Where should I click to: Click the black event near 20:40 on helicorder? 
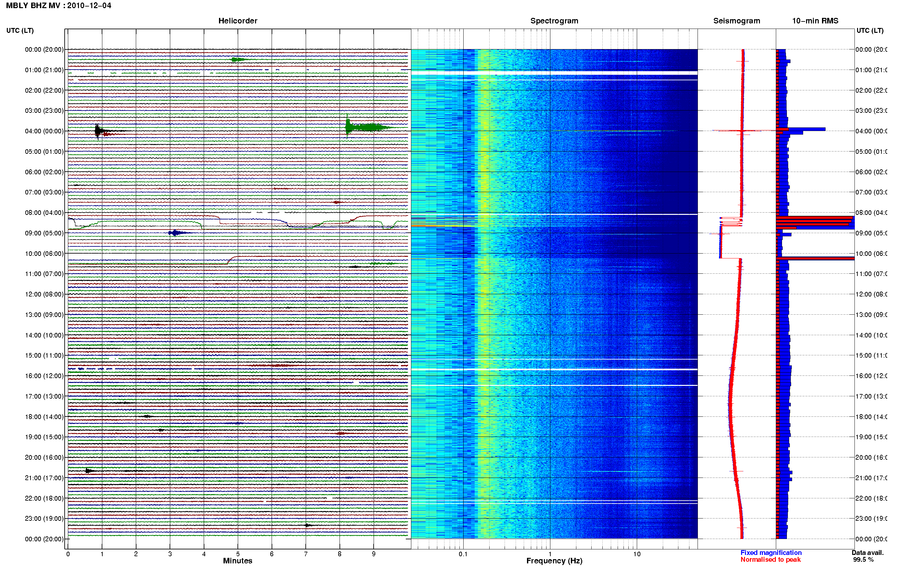(x=89, y=471)
